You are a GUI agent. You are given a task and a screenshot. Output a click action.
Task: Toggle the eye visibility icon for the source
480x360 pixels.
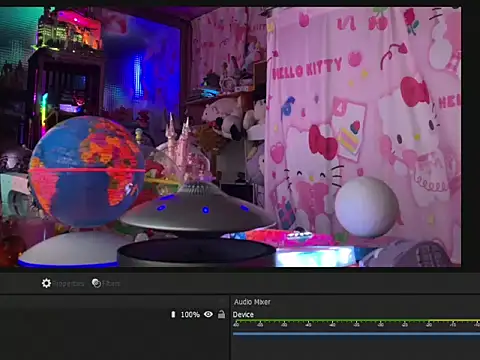208,314
